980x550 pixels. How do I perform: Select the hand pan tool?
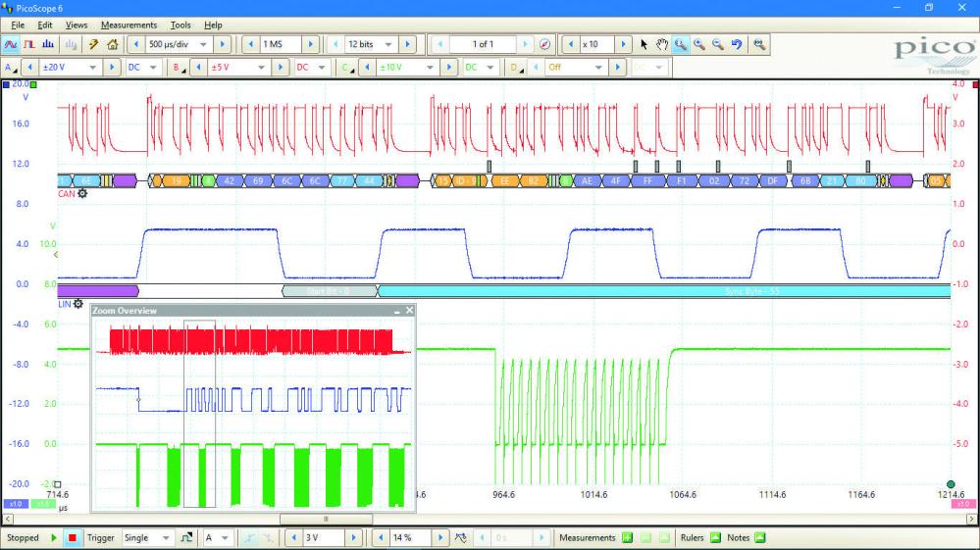click(661, 44)
